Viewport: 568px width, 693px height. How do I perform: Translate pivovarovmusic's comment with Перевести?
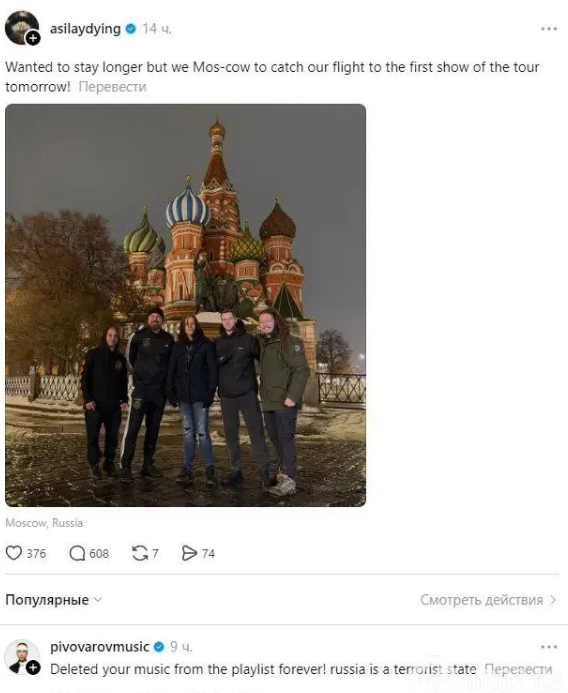click(x=518, y=669)
